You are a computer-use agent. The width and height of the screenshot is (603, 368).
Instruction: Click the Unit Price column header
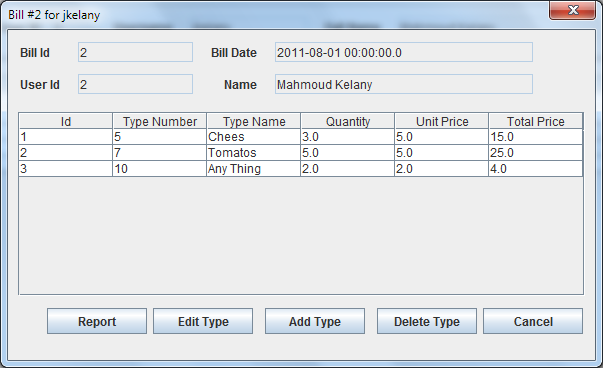tap(442, 121)
